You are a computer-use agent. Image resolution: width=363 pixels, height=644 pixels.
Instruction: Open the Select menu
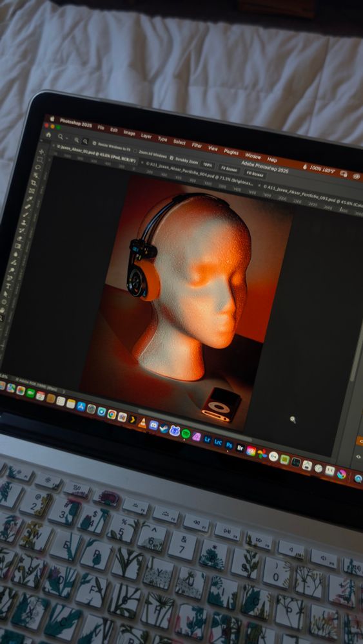point(179,142)
